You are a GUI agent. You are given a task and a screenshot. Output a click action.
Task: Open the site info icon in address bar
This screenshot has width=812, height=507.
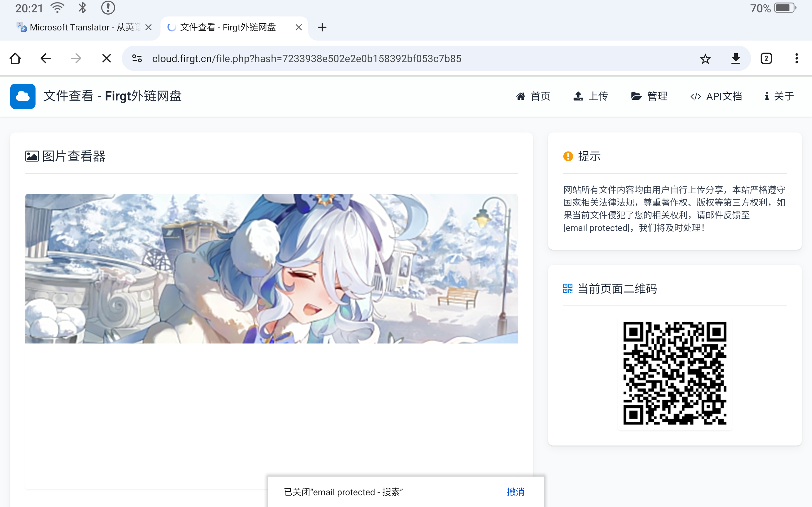pos(137,59)
